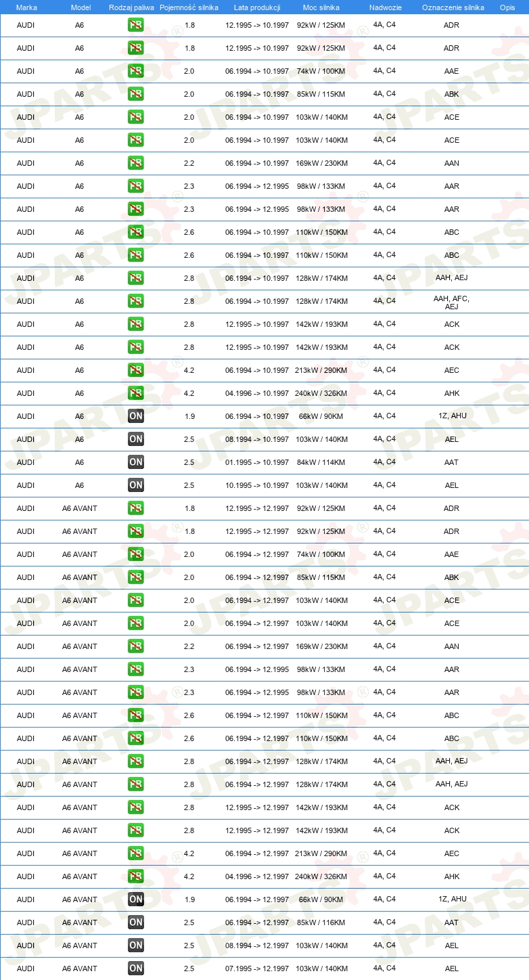
Task: Click the 'Marka' column header
Action: [26, 7]
